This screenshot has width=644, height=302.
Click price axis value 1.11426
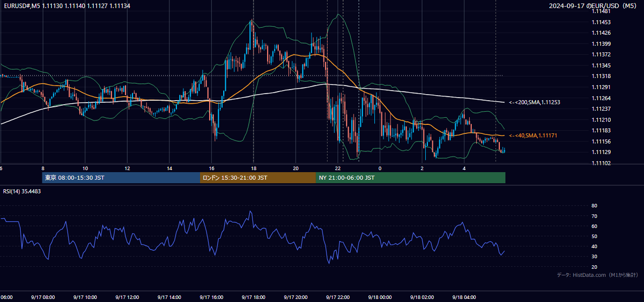coord(602,33)
